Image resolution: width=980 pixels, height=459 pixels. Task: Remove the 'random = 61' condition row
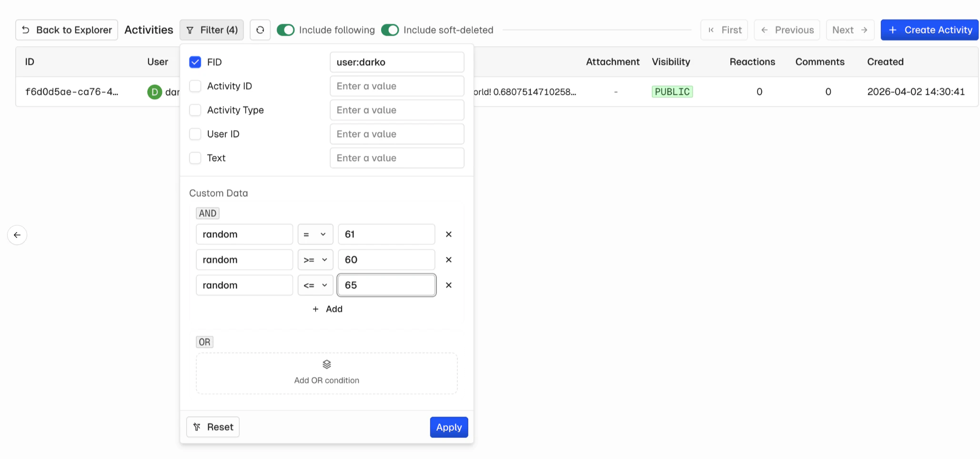(x=448, y=235)
